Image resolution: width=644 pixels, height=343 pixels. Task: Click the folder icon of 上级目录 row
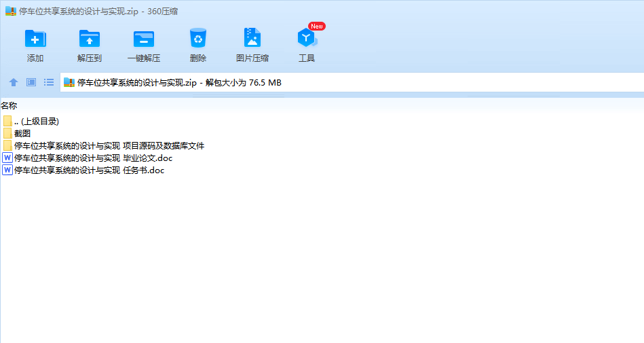[x=7, y=121]
